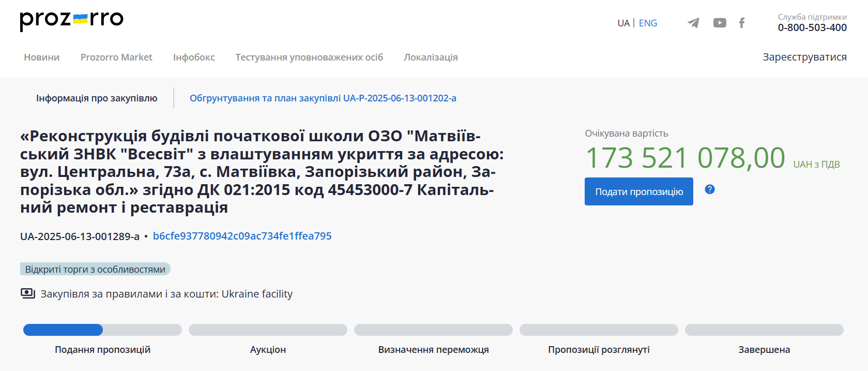
Task: Switch language to UA
Action: [x=623, y=23]
